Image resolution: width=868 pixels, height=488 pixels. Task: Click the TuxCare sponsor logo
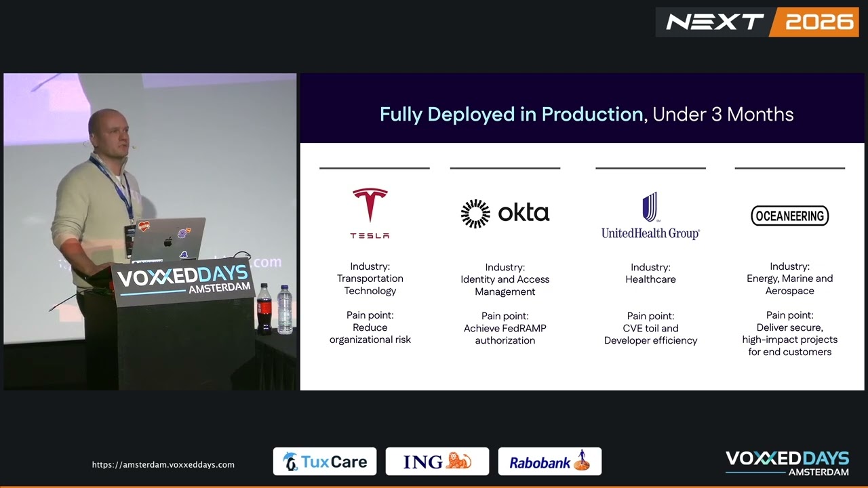pyautogui.click(x=325, y=462)
